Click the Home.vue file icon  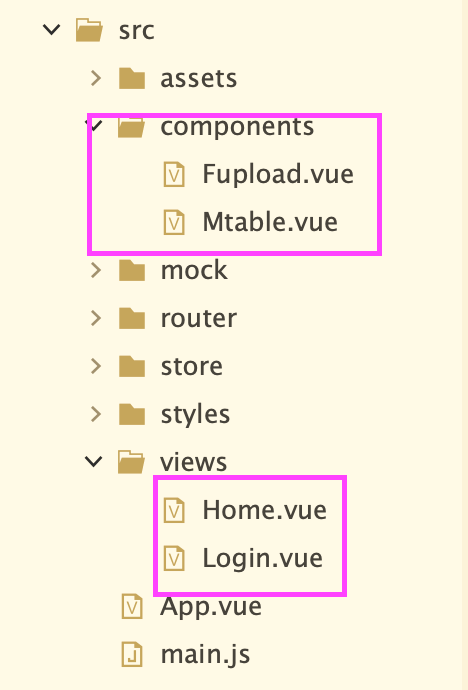(174, 510)
